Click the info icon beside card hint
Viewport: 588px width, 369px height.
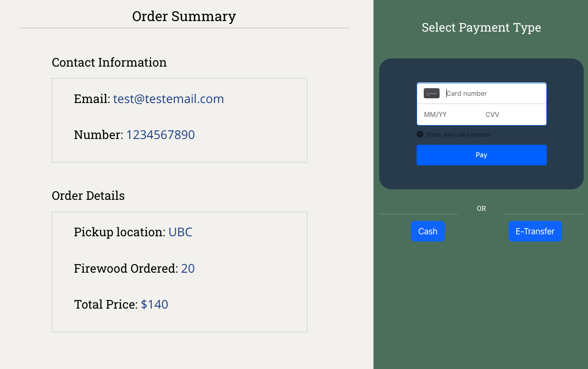(x=420, y=135)
